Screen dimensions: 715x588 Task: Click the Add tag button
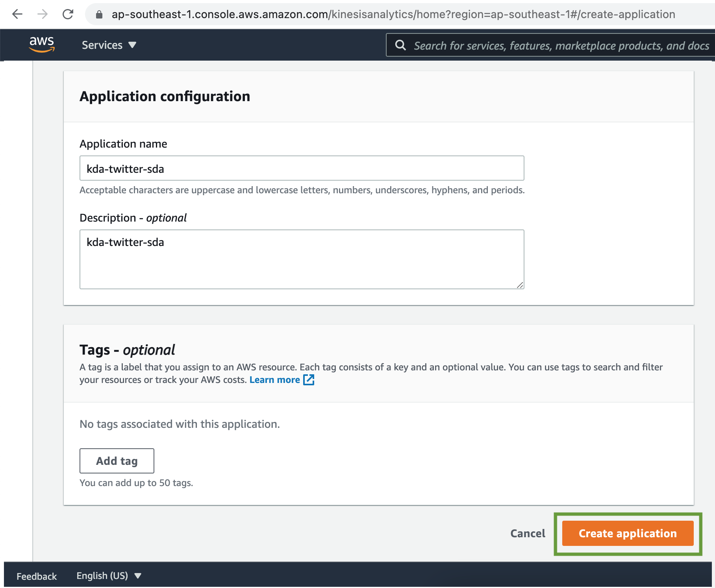[x=117, y=461]
